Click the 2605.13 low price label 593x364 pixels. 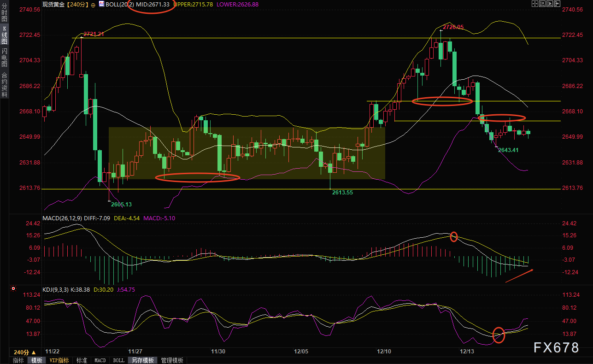coord(122,204)
